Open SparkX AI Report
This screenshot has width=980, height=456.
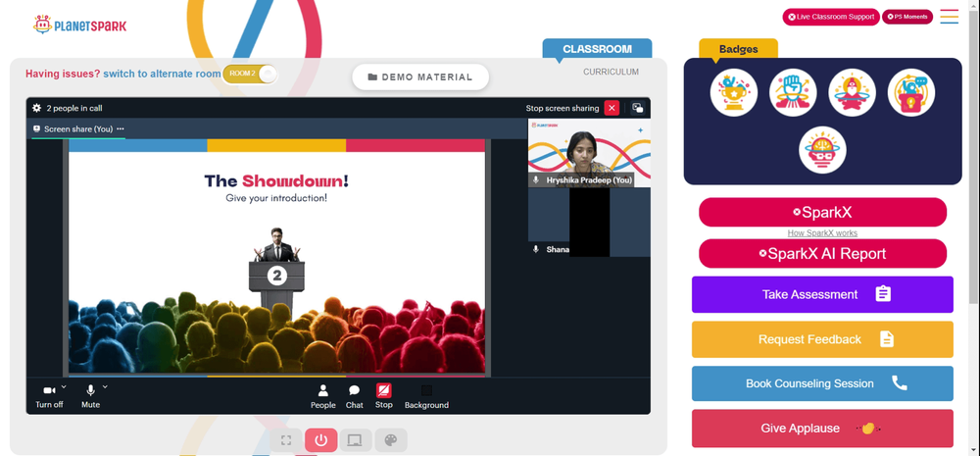pos(822,253)
